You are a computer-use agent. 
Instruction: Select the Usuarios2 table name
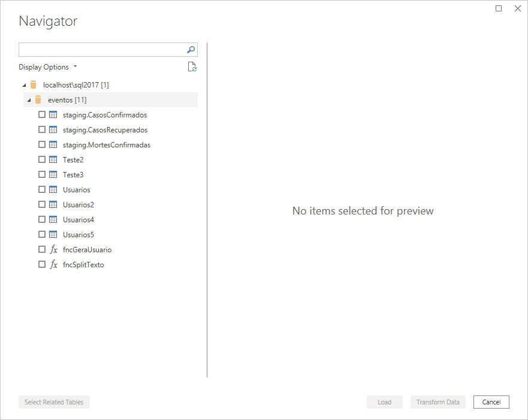[x=79, y=205]
